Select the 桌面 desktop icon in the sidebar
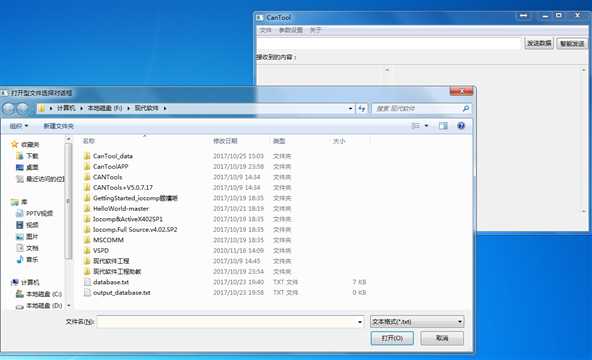 coord(20,167)
